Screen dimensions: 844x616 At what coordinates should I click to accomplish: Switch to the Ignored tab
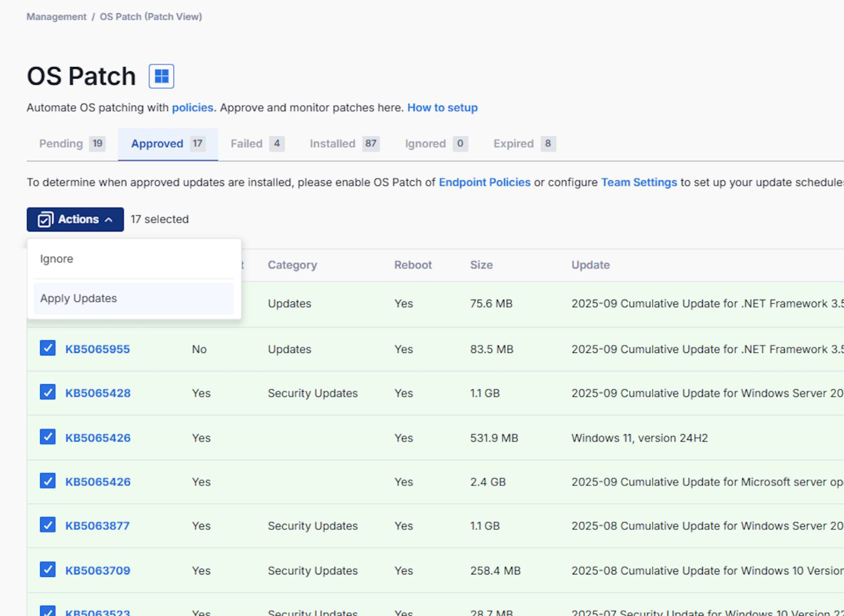(425, 143)
